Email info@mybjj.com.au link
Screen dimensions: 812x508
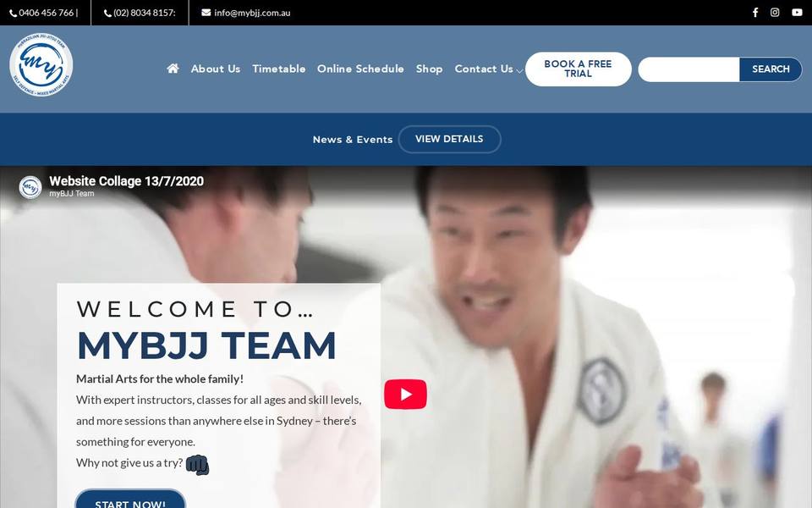(x=252, y=13)
